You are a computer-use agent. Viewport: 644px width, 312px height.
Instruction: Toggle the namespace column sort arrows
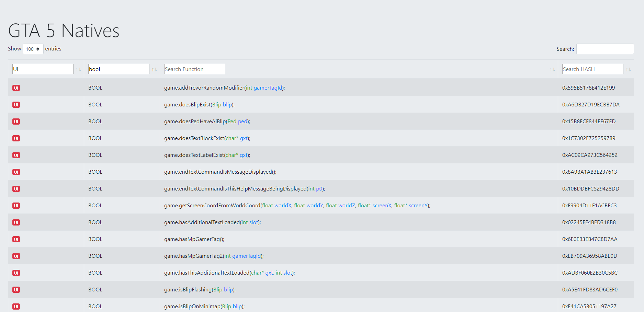pos(79,69)
